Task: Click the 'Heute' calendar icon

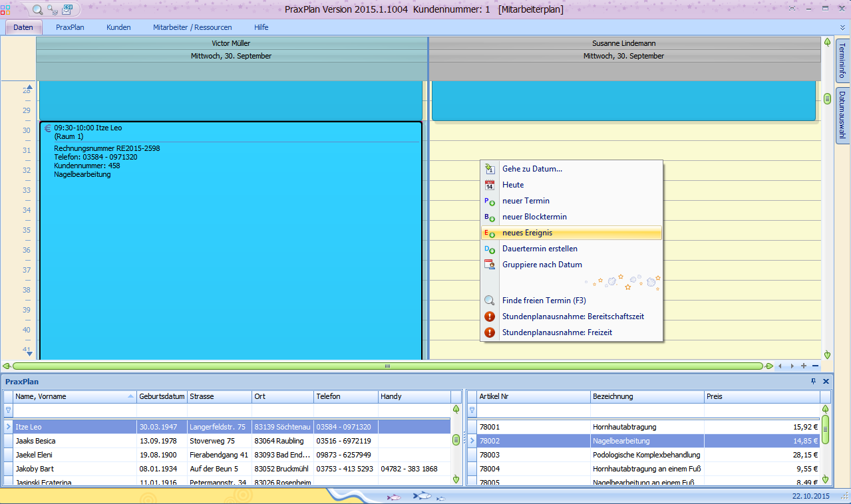Action: coord(490,185)
